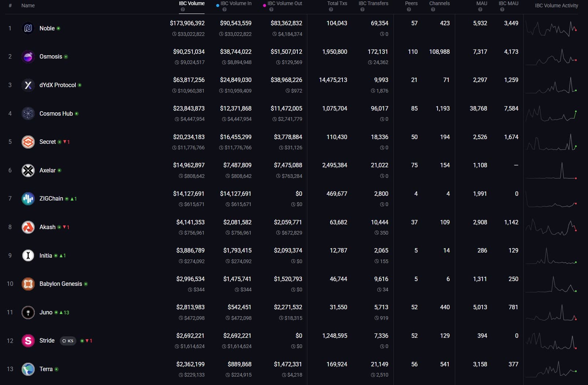Click the help icon under IBC Volume header

(x=183, y=10)
